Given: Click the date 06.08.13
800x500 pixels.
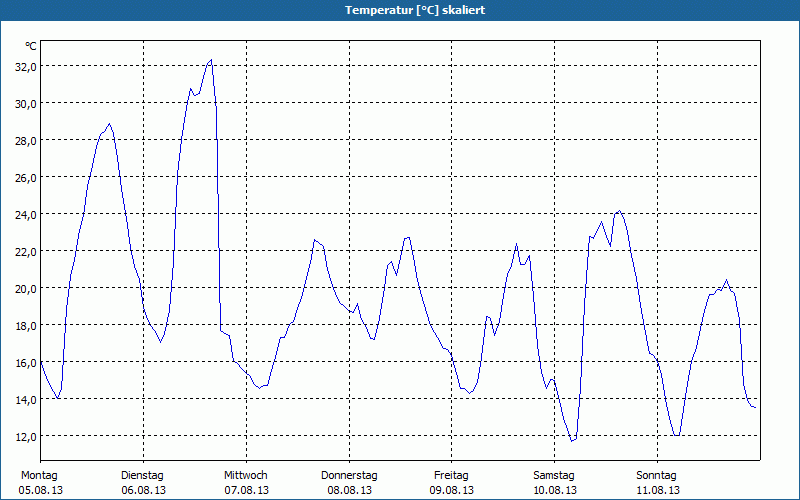Looking at the screenshot, I should [143, 490].
